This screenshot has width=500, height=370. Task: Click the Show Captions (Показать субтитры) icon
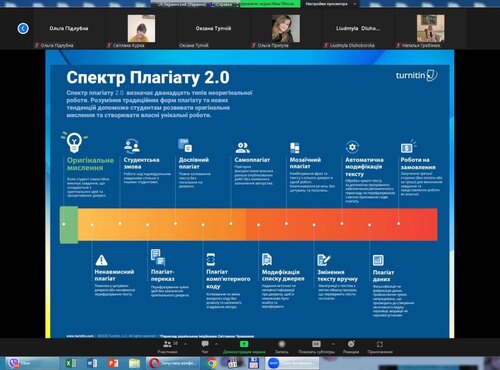coord(316,344)
